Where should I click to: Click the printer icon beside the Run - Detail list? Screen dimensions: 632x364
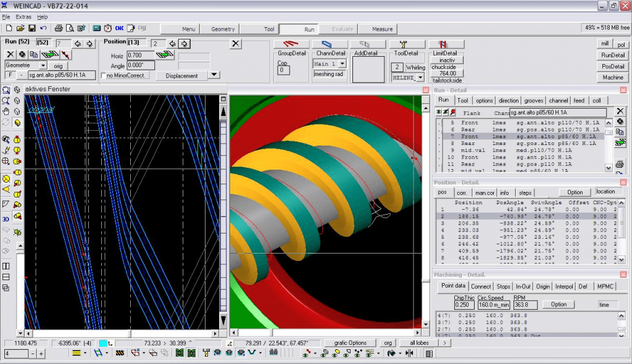point(620,164)
